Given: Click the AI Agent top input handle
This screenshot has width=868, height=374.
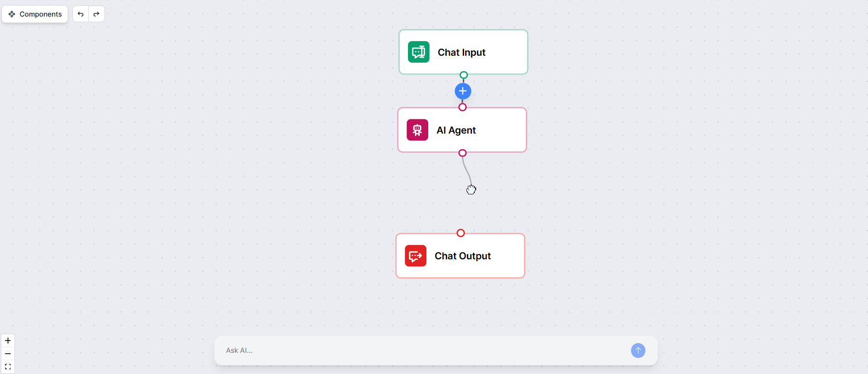Looking at the screenshot, I should coord(463,107).
